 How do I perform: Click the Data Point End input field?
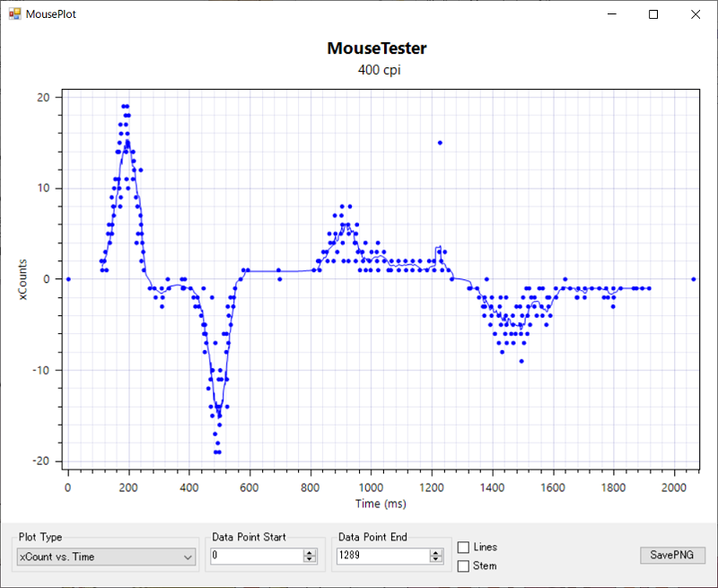(x=383, y=556)
